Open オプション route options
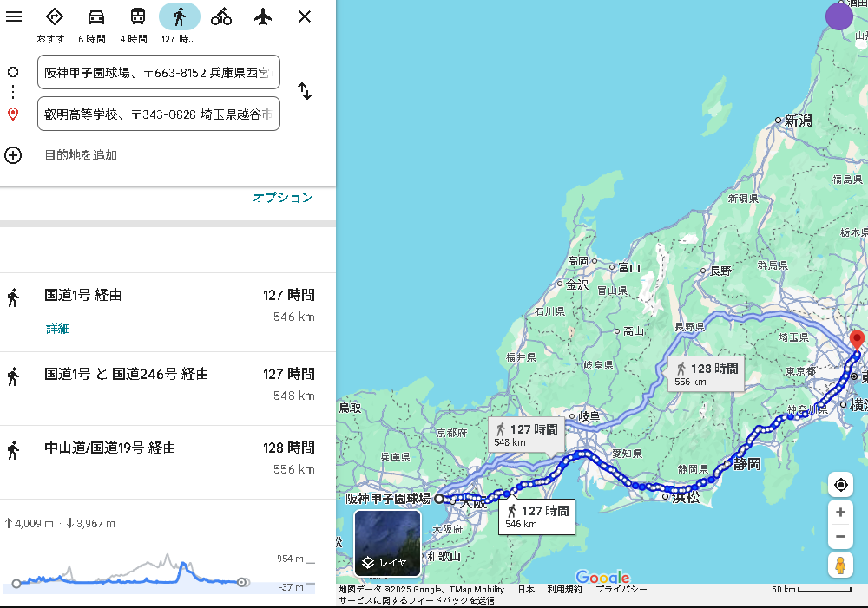The height and width of the screenshot is (608, 868). (x=283, y=198)
